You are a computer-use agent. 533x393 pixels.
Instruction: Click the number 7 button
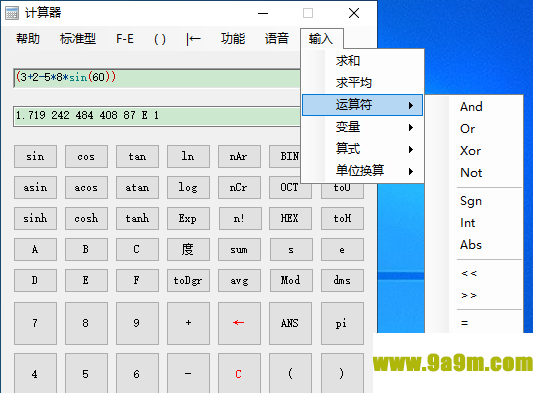click(x=35, y=323)
